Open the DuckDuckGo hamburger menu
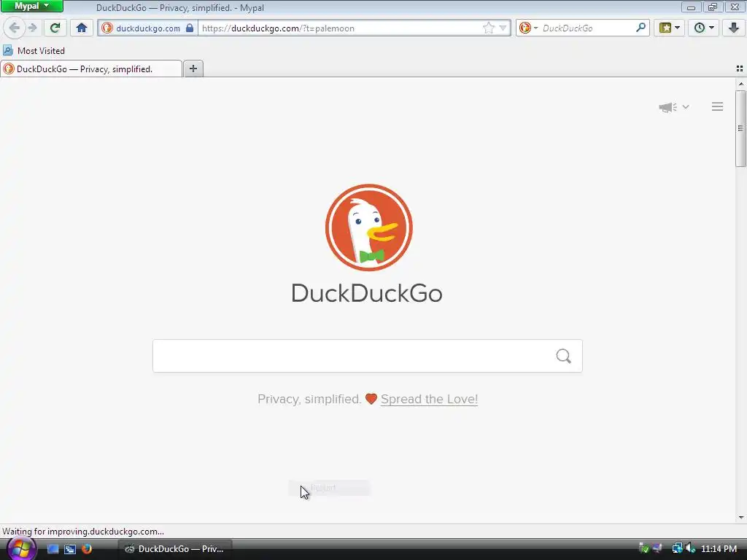This screenshot has height=560, width=747. point(718,106)
